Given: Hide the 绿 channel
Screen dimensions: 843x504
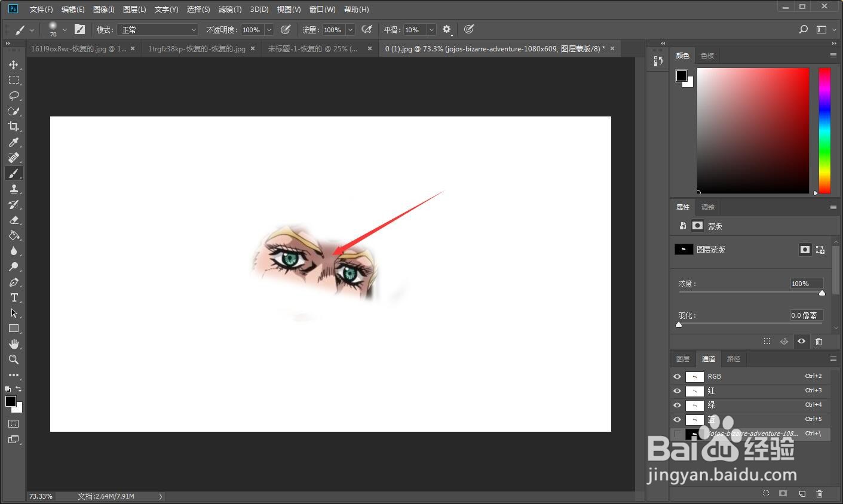Looking at the screenshot, I should pyautogui.click(x=677, y=405).
